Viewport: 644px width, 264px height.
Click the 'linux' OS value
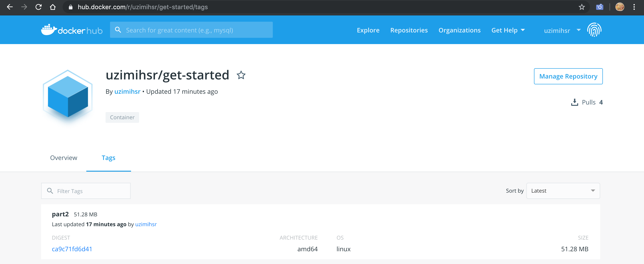coord(343,249)
